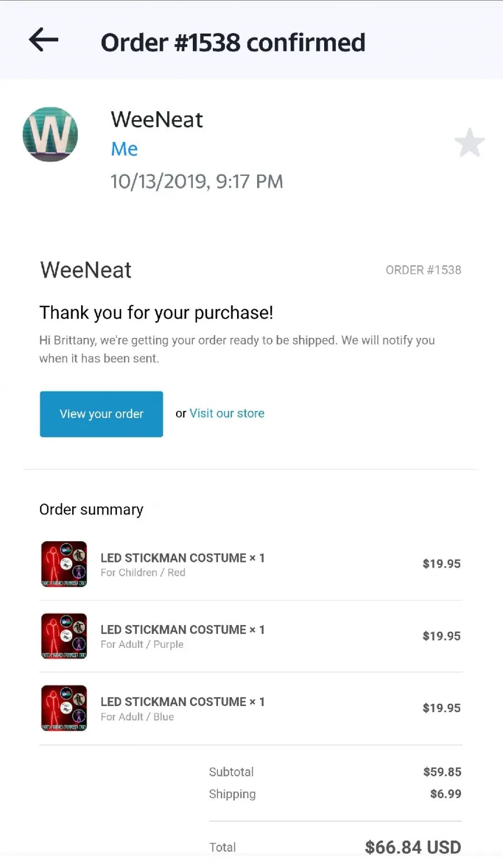Tap the $66.84 USD total amount
The height and width of the screenshot is (868, 503).
(413, 847)
